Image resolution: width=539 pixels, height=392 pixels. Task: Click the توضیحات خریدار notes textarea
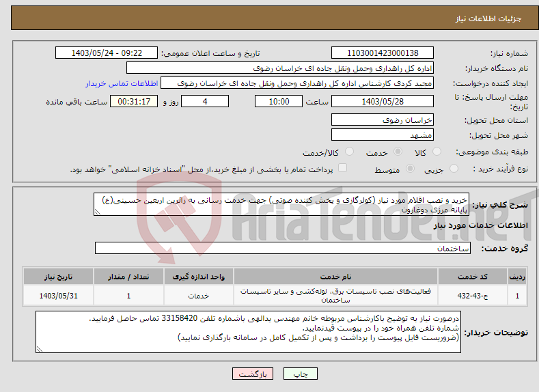click(x=248, y=332)
